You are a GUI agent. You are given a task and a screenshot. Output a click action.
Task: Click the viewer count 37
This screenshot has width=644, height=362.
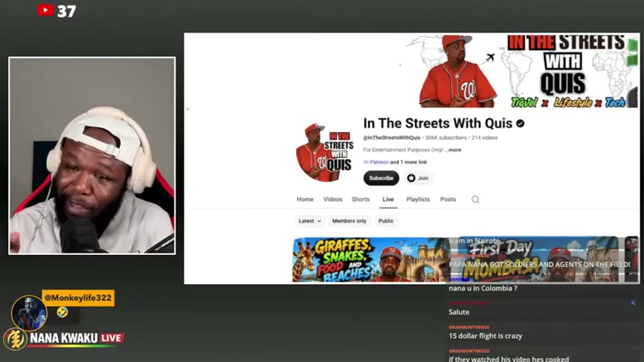point(67,11)
